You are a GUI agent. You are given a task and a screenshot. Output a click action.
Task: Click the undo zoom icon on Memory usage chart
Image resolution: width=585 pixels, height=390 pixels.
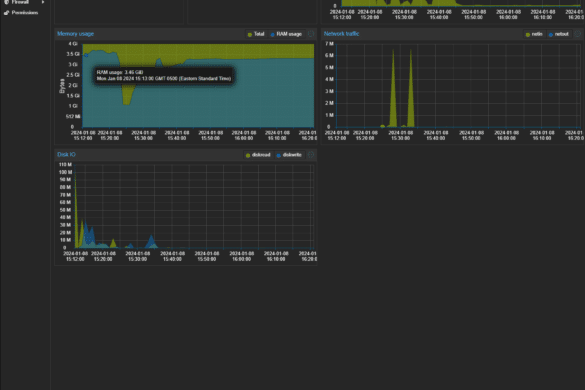click(311, 34)
